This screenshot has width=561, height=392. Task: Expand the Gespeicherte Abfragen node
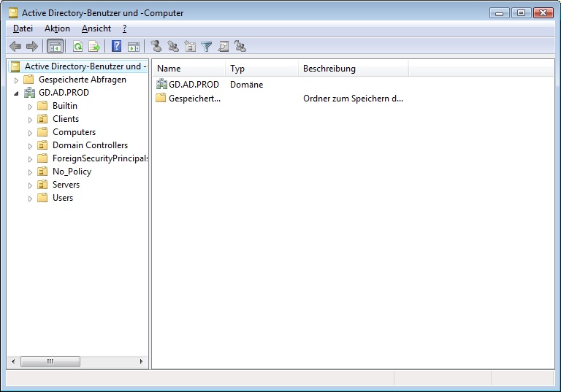[x=16, y=80]
